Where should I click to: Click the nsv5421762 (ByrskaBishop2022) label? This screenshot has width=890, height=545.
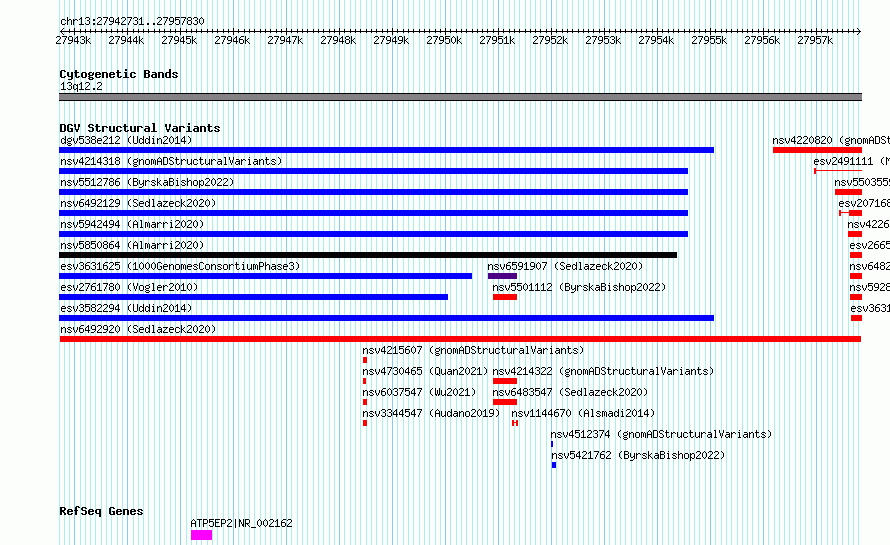click(x=638, y=455)
